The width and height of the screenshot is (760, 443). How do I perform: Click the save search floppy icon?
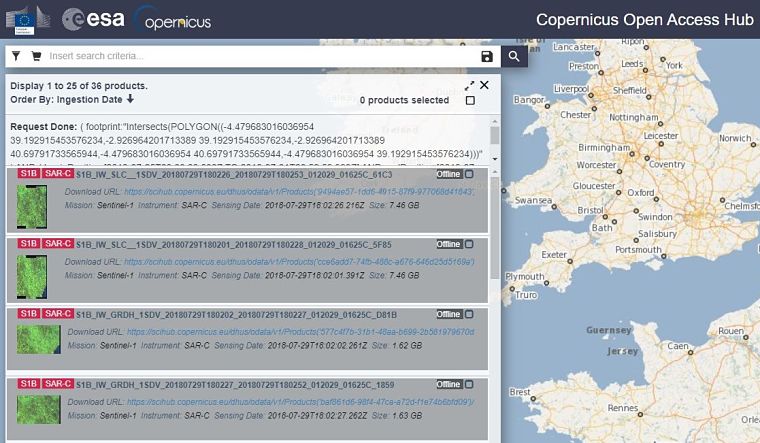pyautogui.click(x=487, y=57)
